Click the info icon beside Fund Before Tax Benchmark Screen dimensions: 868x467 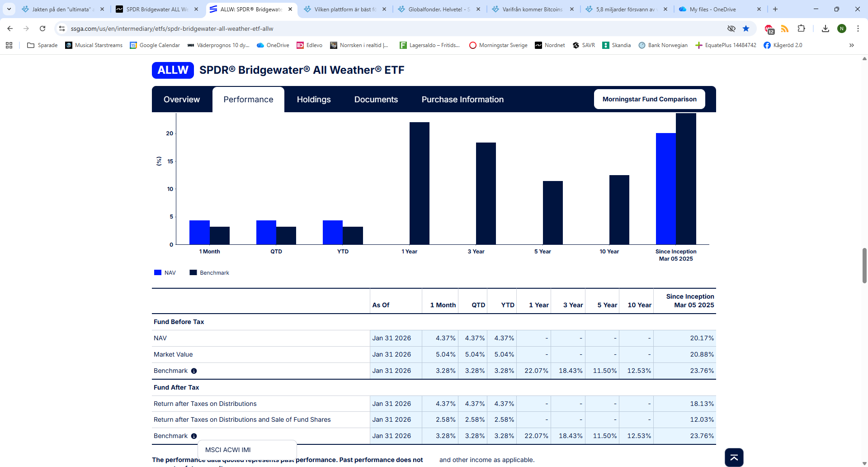coord(194,371)
